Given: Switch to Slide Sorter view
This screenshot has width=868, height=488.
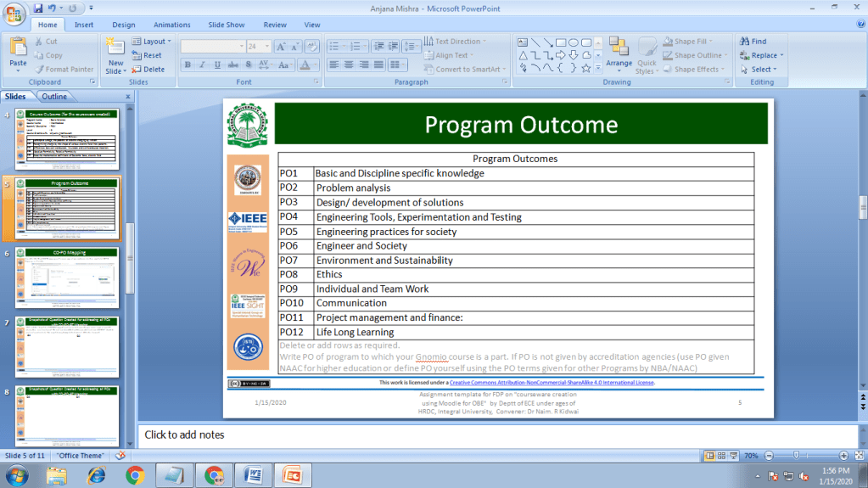Looking at the screenshot, I should (x=721, y=455).
